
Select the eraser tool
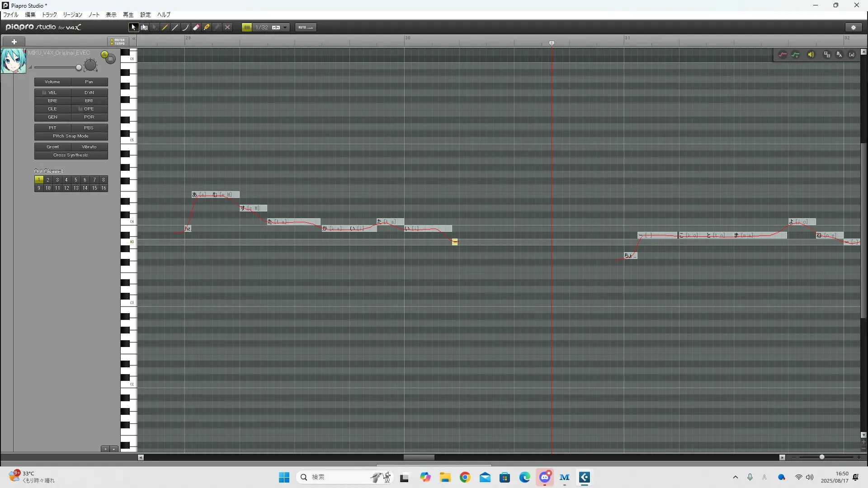196,28
